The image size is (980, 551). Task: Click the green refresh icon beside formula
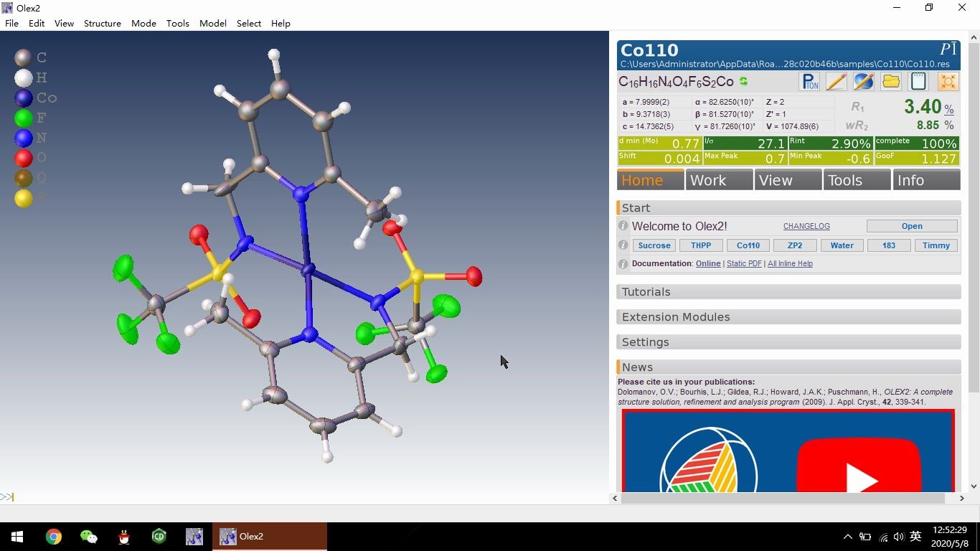(x=743, y=82)
